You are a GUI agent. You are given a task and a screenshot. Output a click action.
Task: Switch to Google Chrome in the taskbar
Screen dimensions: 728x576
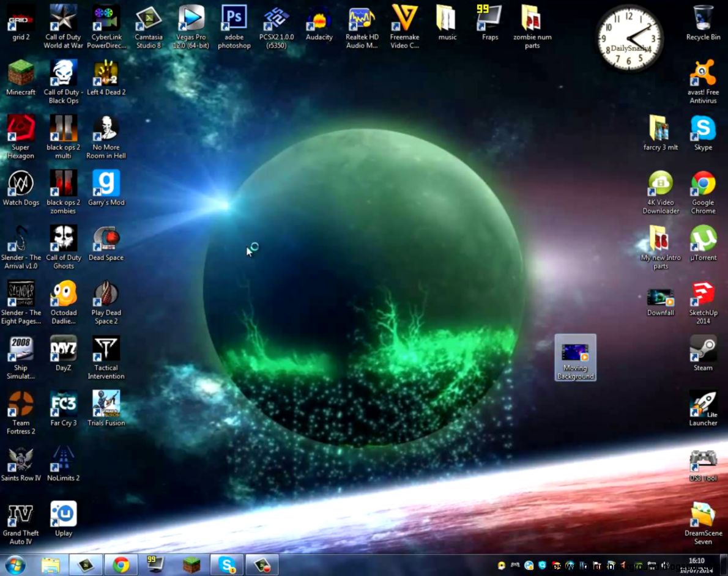(121, 565)
